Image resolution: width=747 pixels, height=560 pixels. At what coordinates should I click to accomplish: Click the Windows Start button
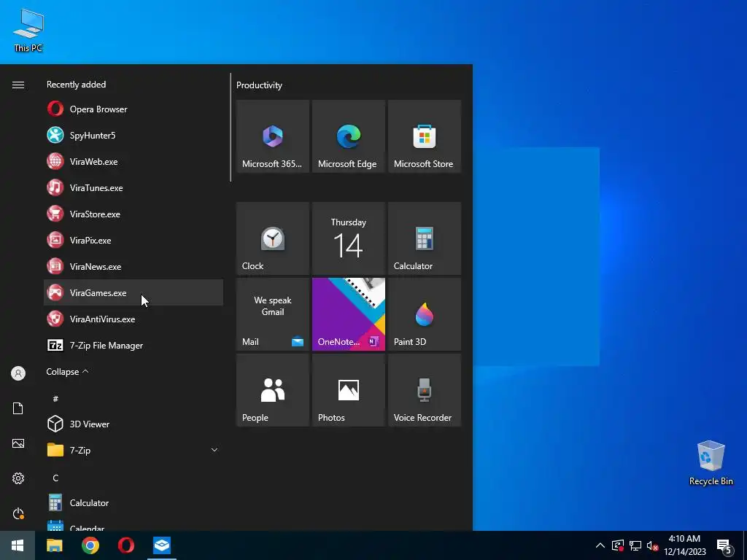18,545
